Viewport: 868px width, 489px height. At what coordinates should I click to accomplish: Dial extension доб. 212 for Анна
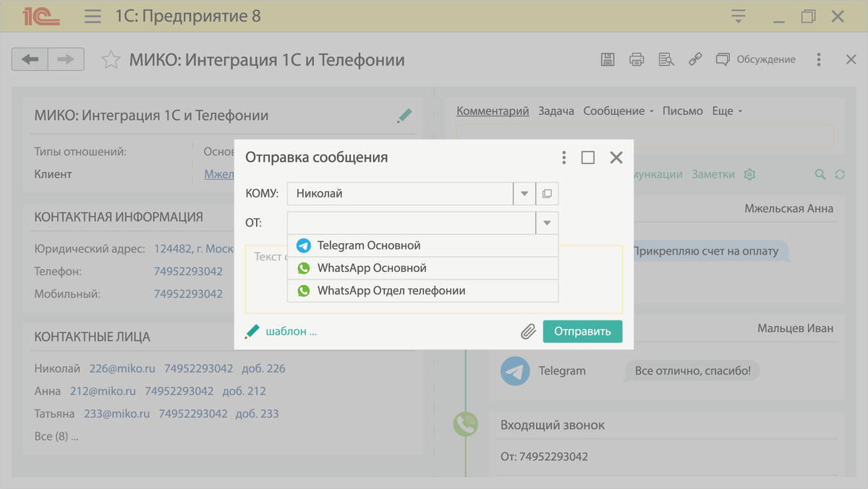click(x=244, y=391)
